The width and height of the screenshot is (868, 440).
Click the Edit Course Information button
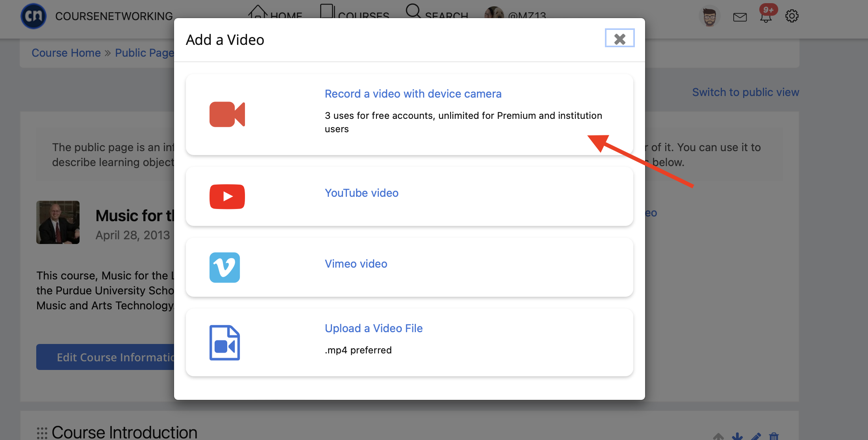click(106, 357)
